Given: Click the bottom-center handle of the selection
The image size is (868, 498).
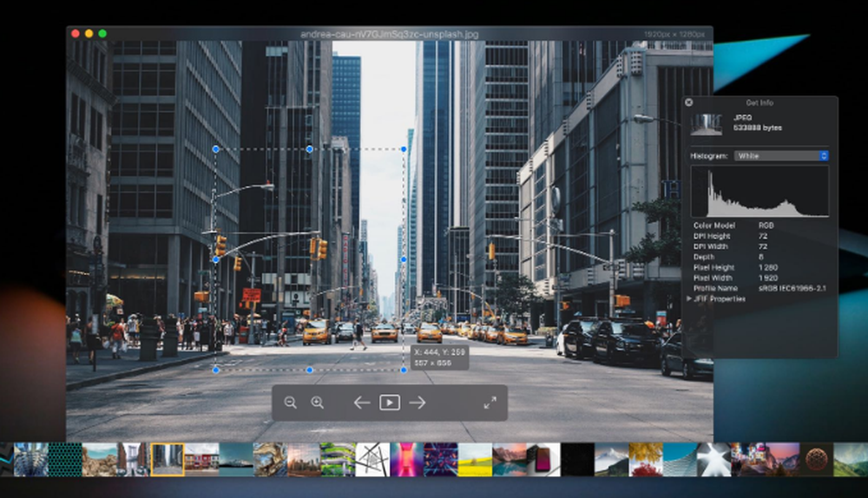Looking at the screenshot, I should (310, 370).
